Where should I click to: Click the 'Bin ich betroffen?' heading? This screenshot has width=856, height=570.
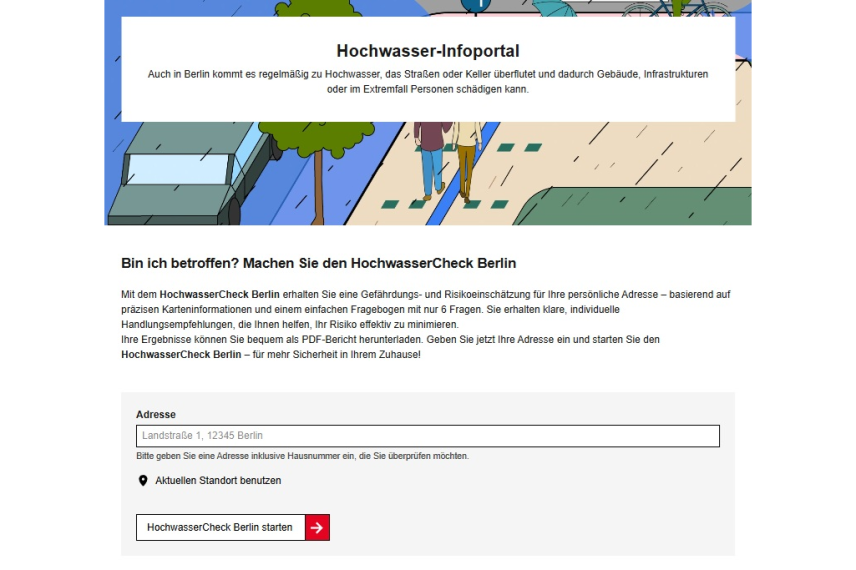point(318,263)
